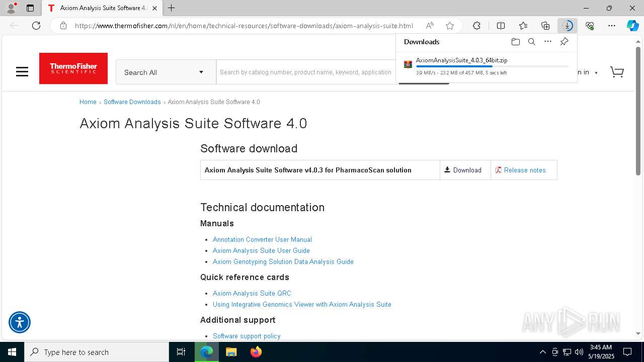Download Axiom Analysis Suite v4.0.3
Image resolution: width=644 pixels, height=362 pixels.
coord(463,170)
